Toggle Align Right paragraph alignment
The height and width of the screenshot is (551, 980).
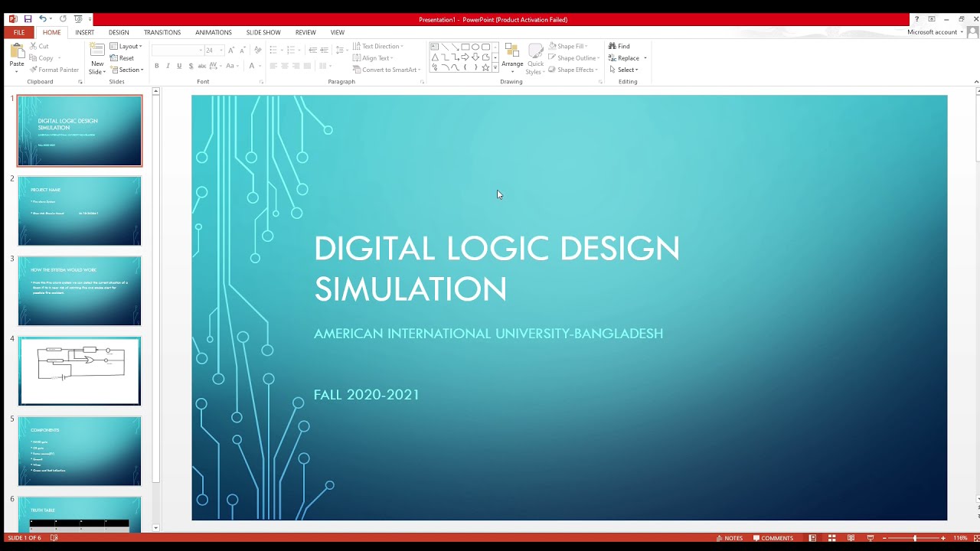click(296, 66)
